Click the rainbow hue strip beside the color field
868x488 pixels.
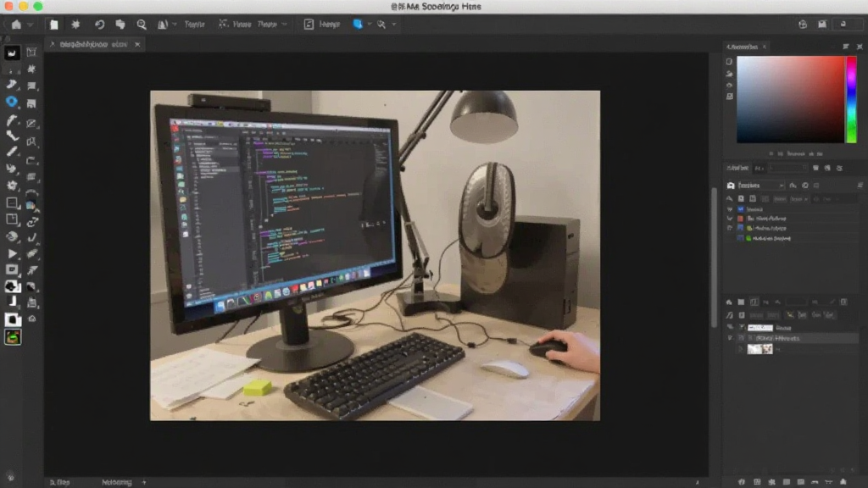(851, 100)
